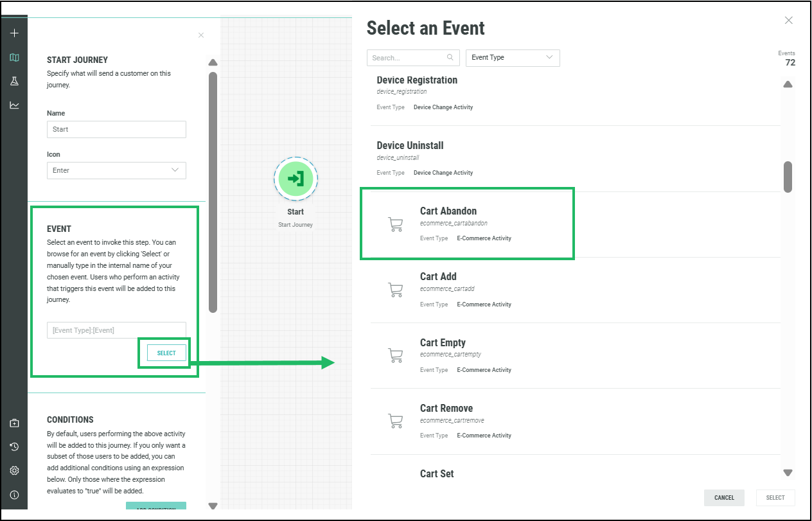812x521 pixels.
Task: Click the briefcase icon in the left sidebar
Action: (14, 423)
